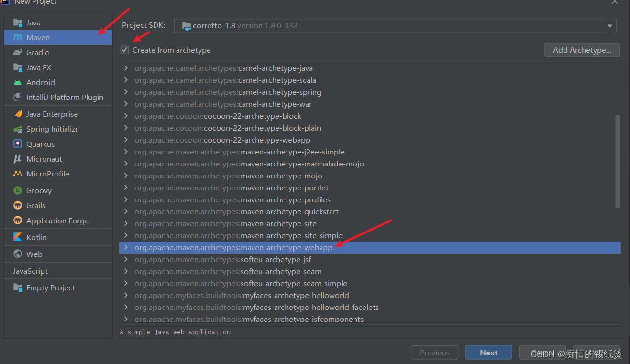
Task: Select maven-archetype-site row
Action: point(370,223)
